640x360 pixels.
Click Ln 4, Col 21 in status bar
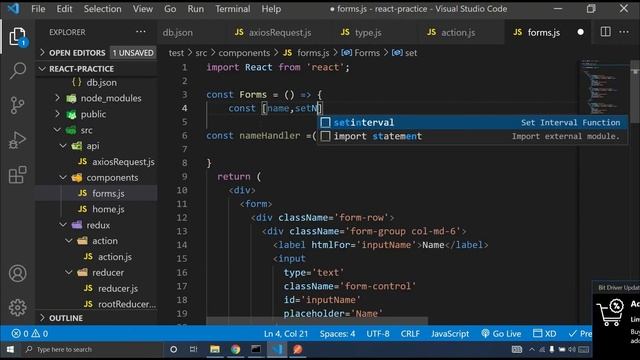tap(286, 333)
